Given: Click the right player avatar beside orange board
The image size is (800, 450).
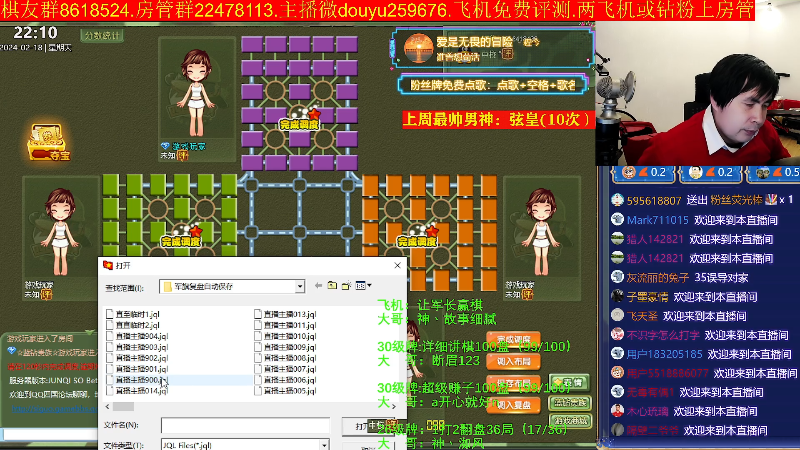Looking at the screenshot, I should [x=542, y=232].
